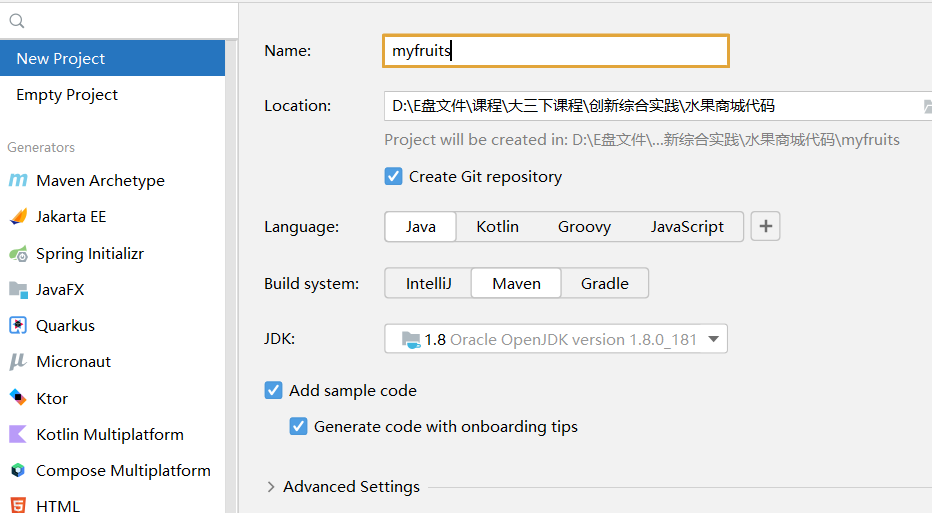Select Kotlin Multiplatform generator entry
Viewport: 932px width, 513px height.
[112, 435]
